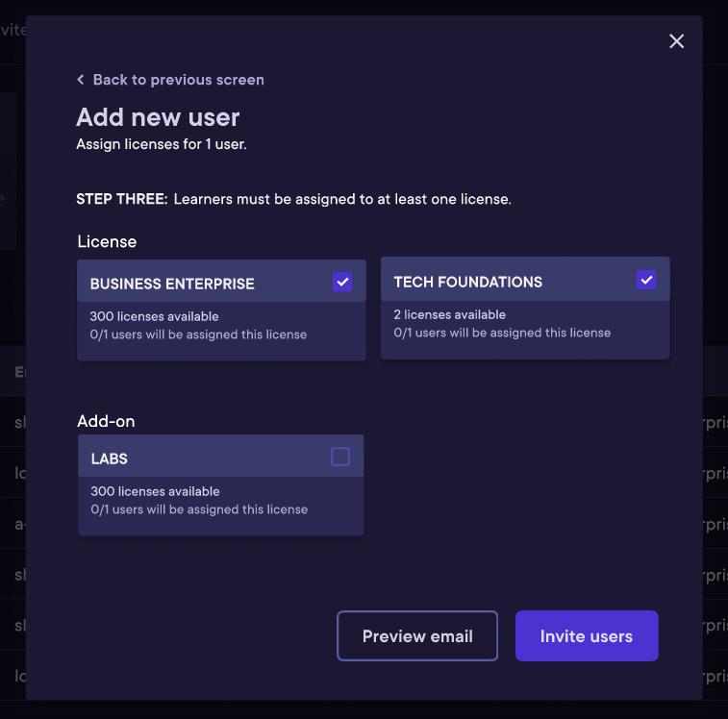Select the Business Enterprise card title
728x719 pixels.
pos(172,285)
